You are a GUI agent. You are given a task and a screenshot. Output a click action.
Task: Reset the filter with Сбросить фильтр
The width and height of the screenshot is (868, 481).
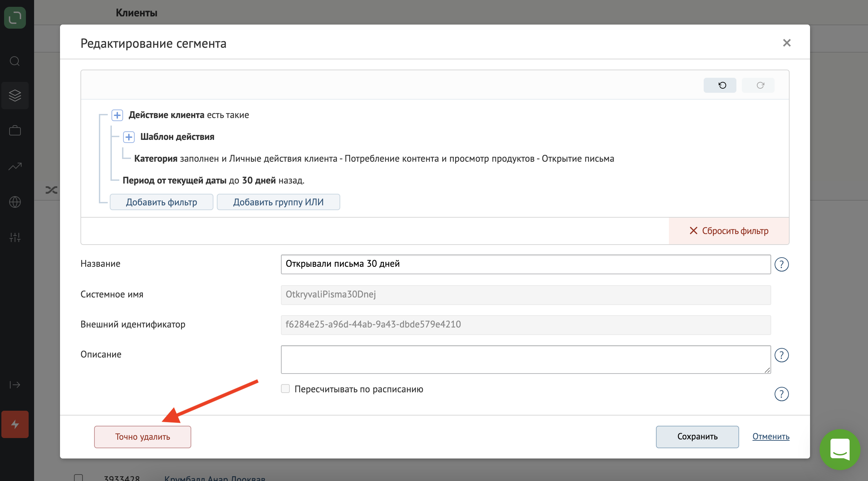click(729, 231)
